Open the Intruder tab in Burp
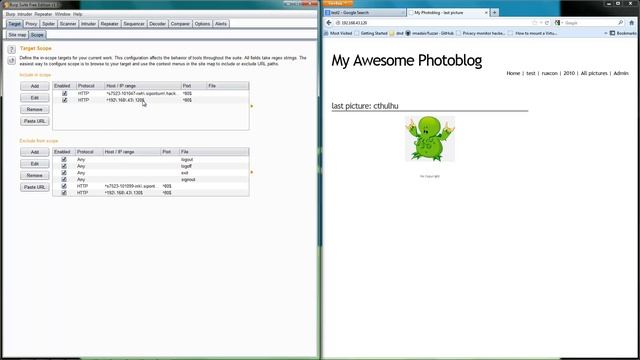The height and width of the screenshot is (360, 640). (x=88, y=24)
